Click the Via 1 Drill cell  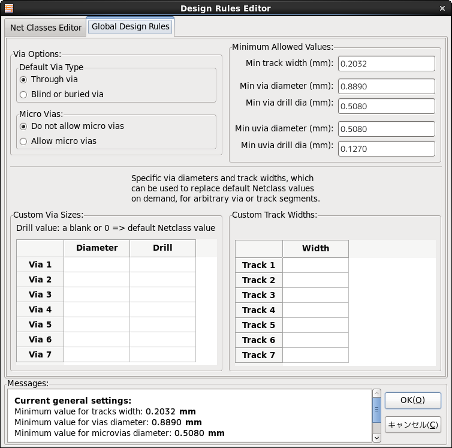[163, 265]
